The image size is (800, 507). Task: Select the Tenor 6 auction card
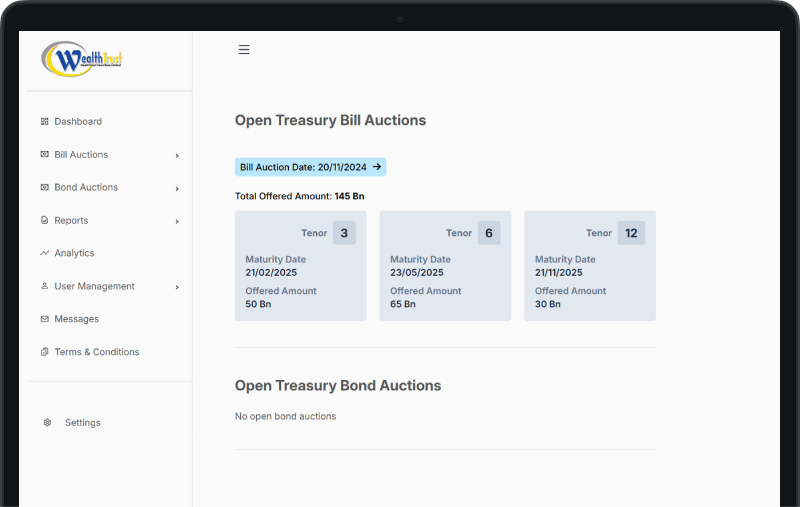coord(445,266)
